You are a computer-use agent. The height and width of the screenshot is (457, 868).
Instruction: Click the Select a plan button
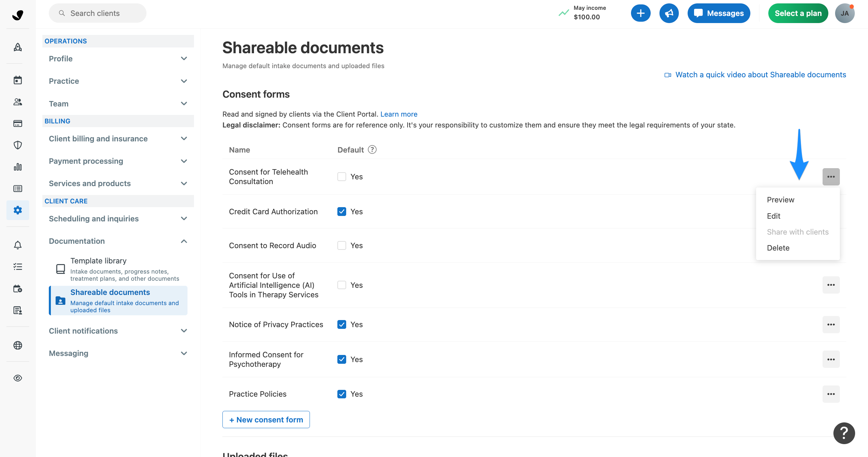(798, 13)
